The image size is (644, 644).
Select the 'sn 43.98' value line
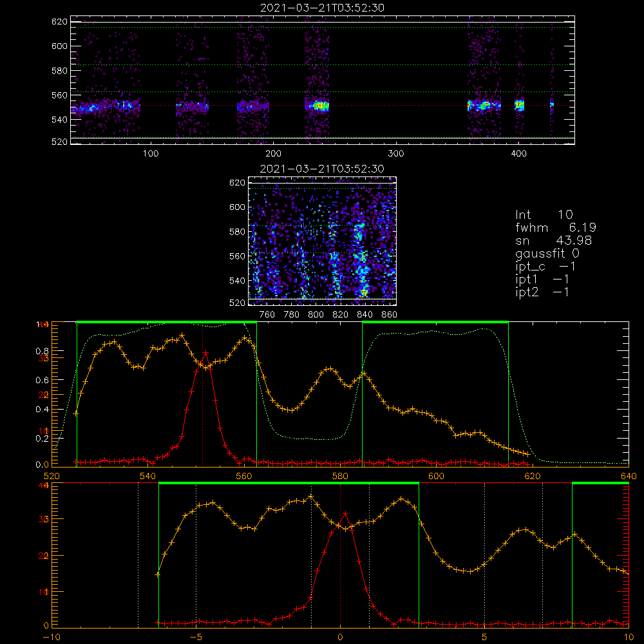554,241
